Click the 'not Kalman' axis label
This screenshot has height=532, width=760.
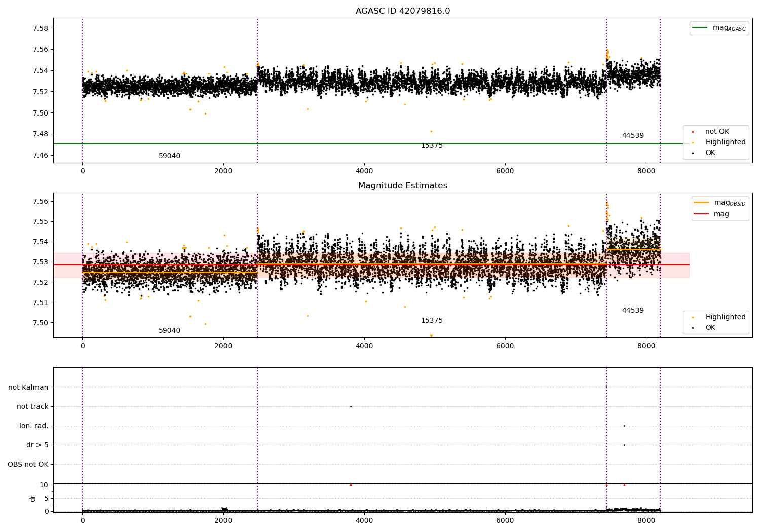coord(28,388)
